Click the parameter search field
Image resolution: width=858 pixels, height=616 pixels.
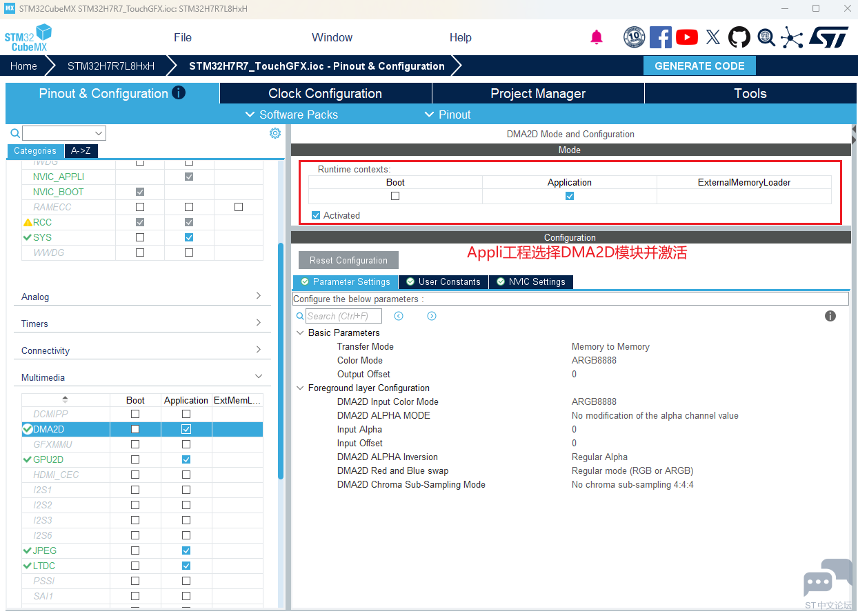coord(343,316)
